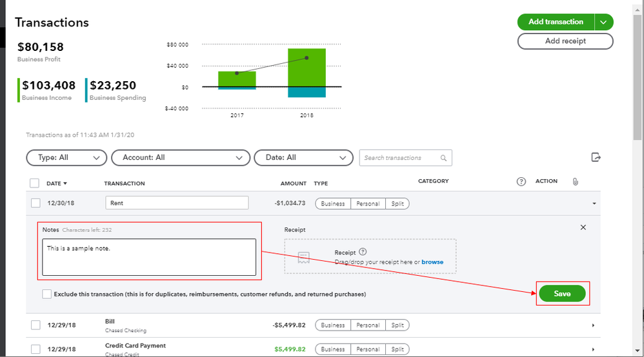The height and width of the screenshot is (357, 644).
Task: Enable Exclude this transaction checkbox
Action: [47, 294]
